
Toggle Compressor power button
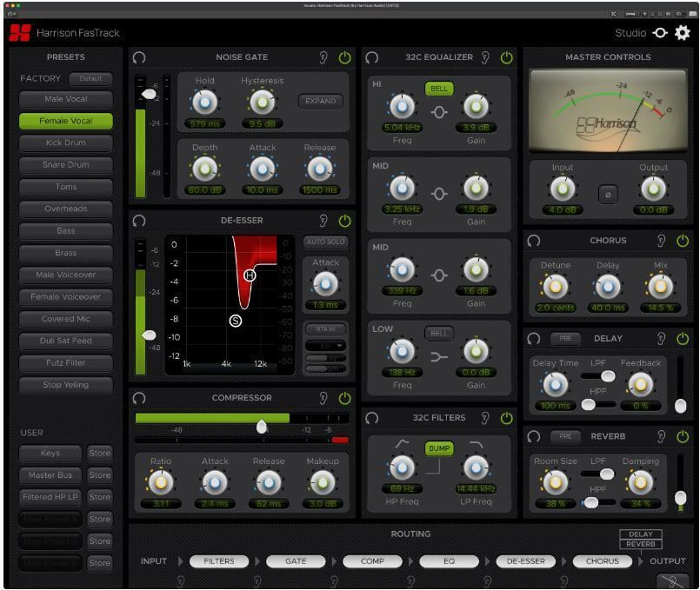pos(345,398)
